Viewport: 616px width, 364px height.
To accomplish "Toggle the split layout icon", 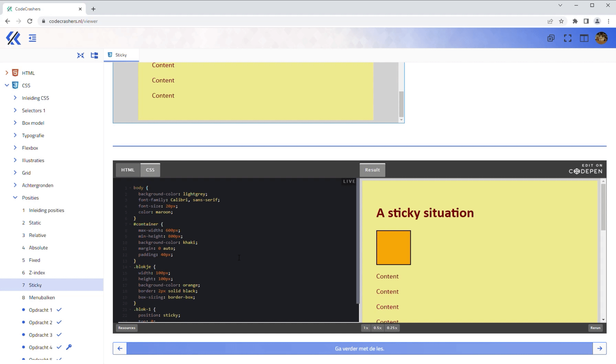I will (x=584, y=38).
